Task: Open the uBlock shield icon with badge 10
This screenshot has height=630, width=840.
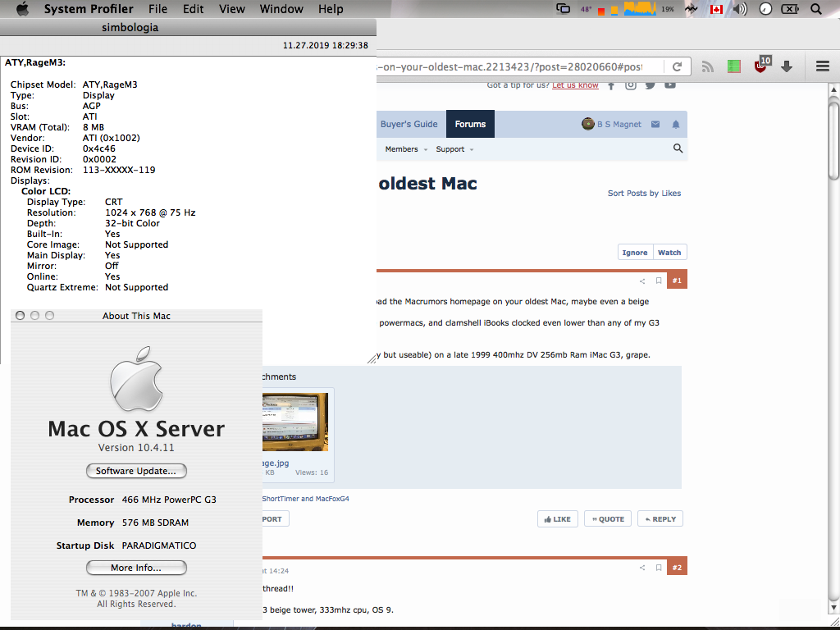Action: click(x=761, y=66)
